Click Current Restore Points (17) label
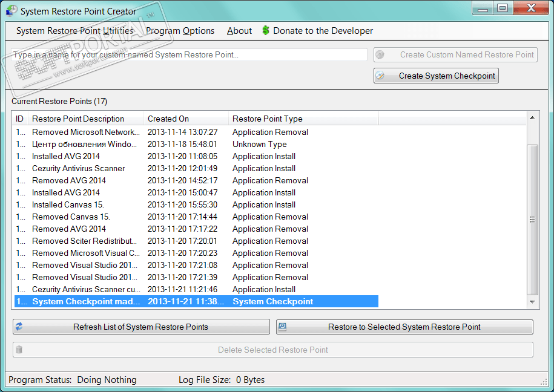Viewport: 554px width, 392px height. (59, 102)
